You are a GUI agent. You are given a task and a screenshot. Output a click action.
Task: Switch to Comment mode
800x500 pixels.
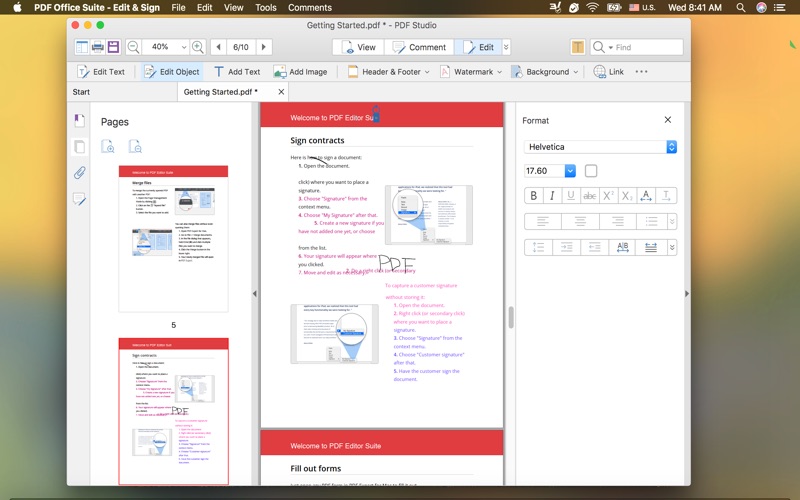(419, 47)
